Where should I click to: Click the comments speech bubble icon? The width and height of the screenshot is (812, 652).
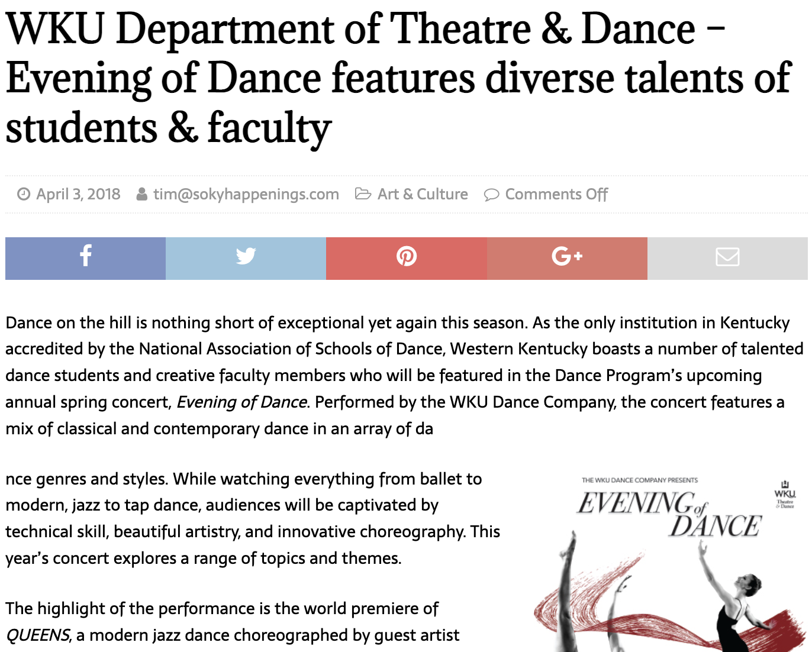[x=492, y=193]
